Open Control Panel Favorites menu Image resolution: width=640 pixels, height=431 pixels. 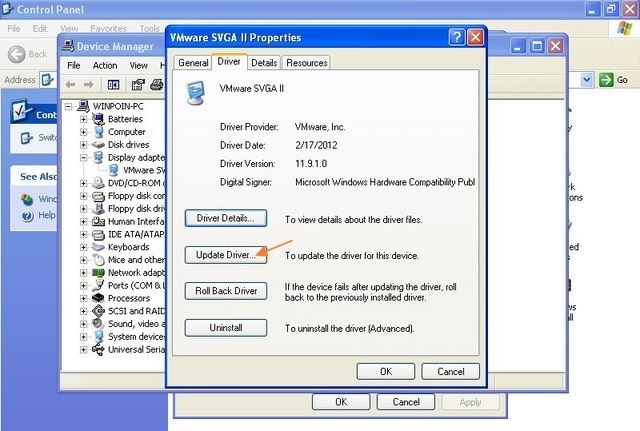click(x=109, y=29)
